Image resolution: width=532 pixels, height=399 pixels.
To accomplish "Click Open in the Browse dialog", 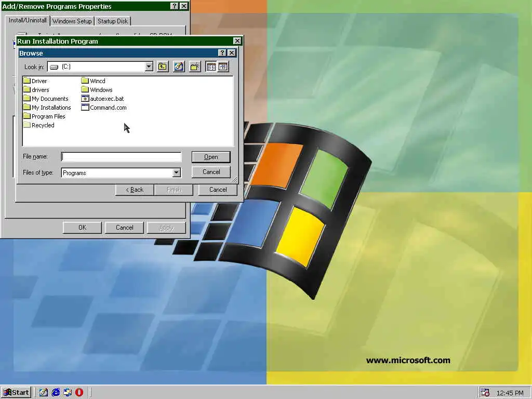I will (x=211, y=157).
